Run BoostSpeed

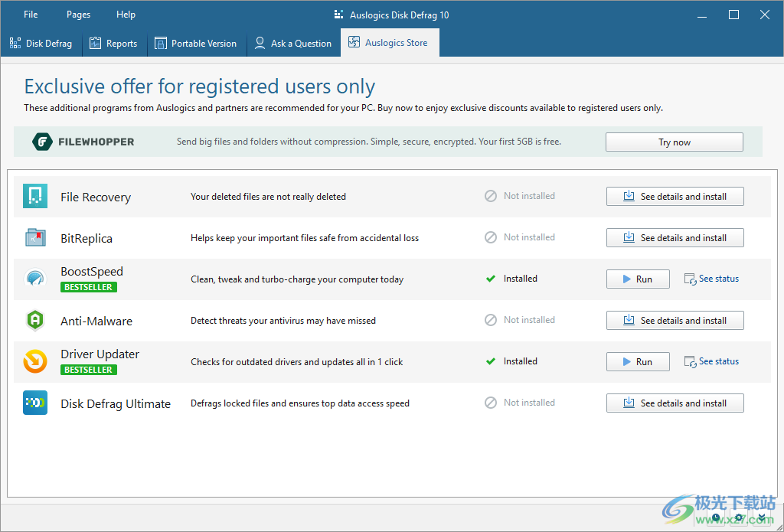(638, 279)
